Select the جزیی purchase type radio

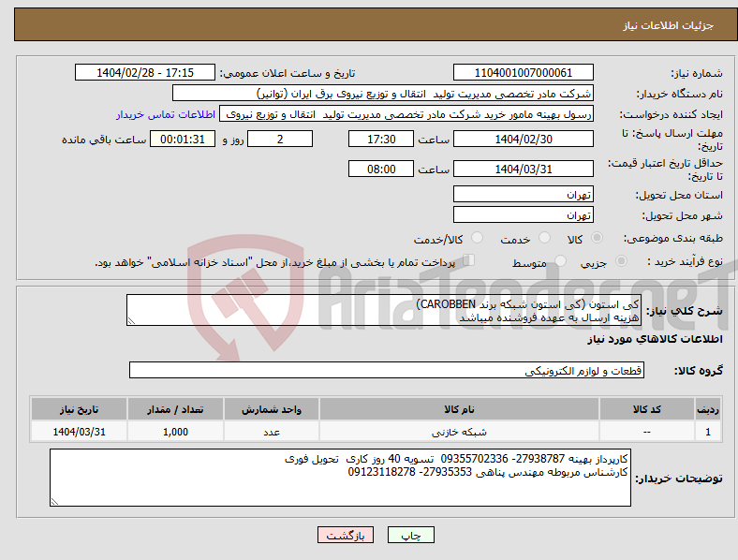[621, 260]
